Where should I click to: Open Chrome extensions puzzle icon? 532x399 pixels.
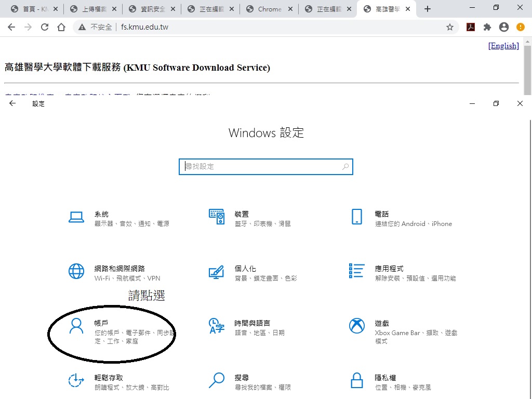(487, 27)
